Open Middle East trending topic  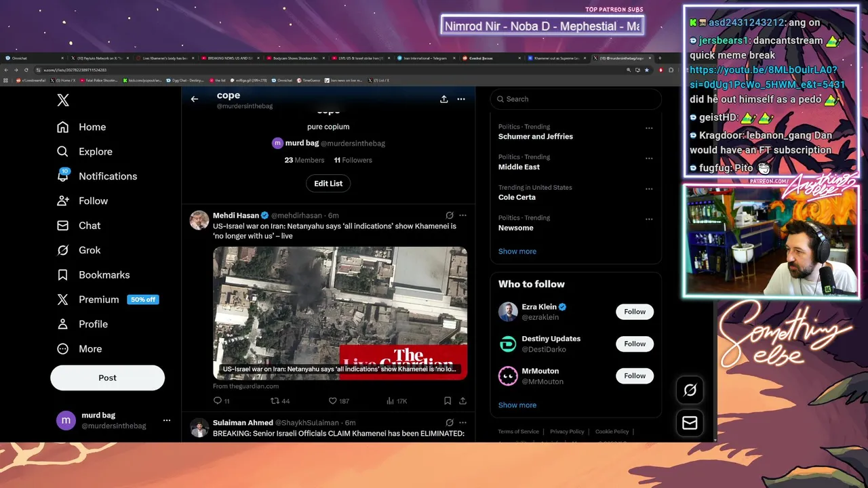(x=519, y=167)
